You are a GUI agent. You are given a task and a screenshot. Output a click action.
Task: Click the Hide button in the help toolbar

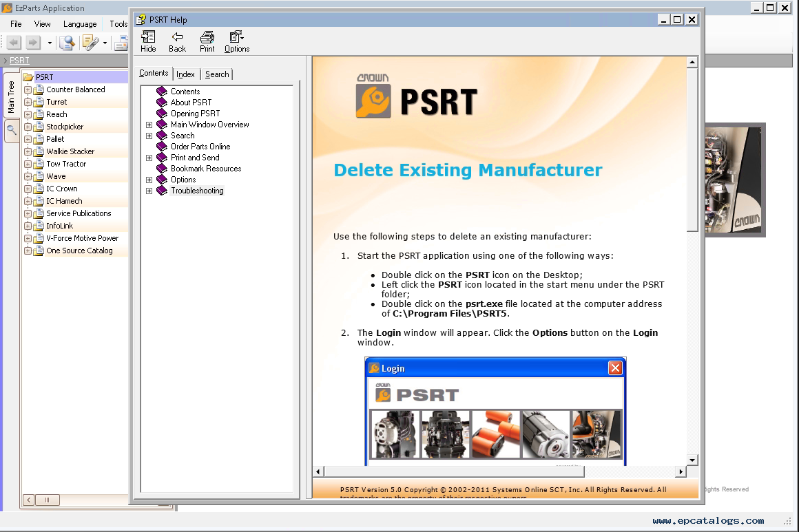click(x=148, y=41)
